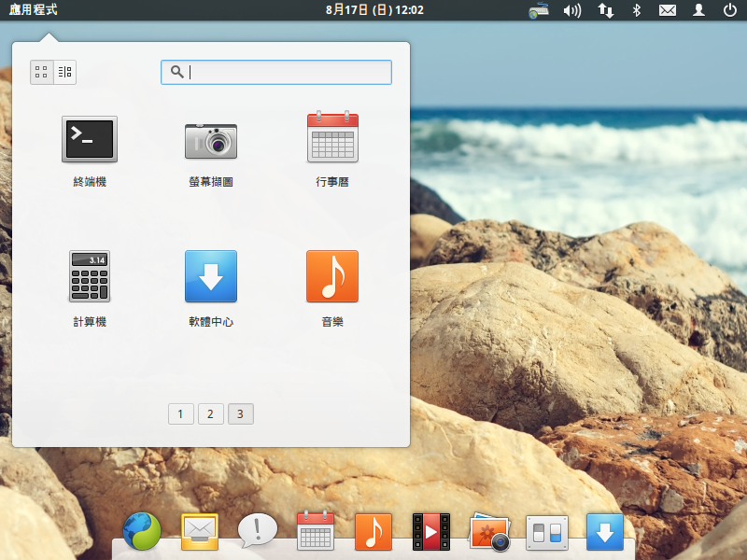Open the user account indicator
Image resolution: width=747 pixels, height=560 pixels.
tap(698, 10)
